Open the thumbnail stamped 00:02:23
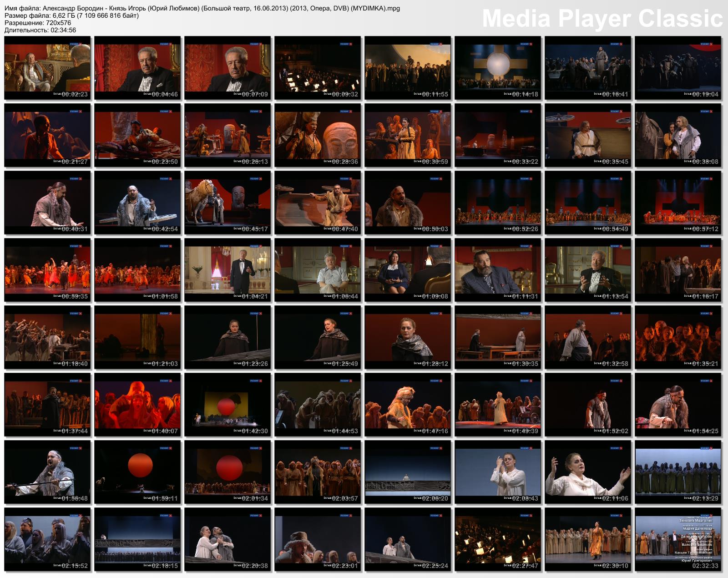Image resolution: width=728 pixels, height=578 pixels. click(x=47, y=68)
